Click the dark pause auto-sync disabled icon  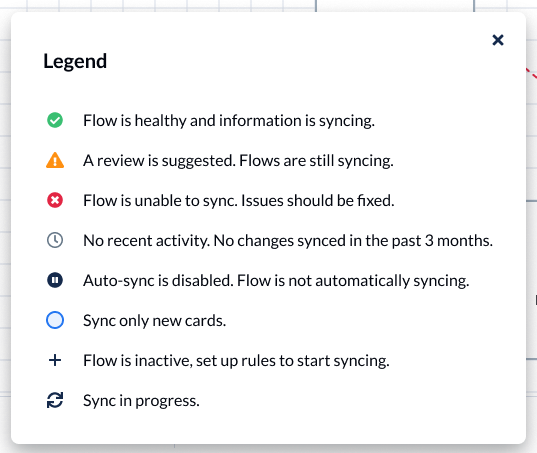pos(55,280)
